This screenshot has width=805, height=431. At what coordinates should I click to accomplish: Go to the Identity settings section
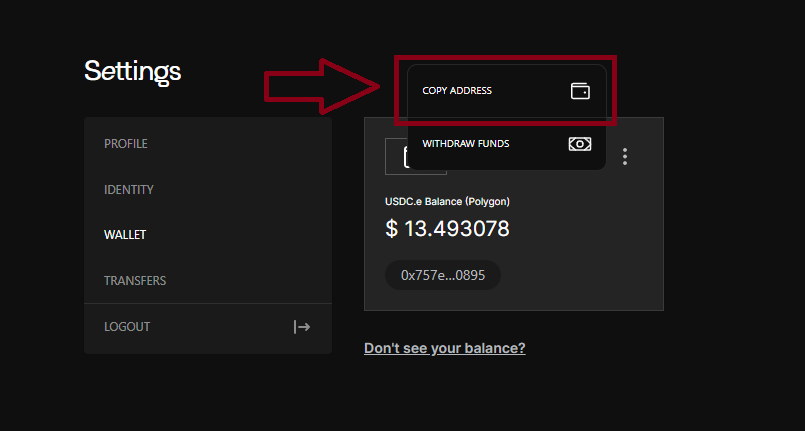[208, 190]
